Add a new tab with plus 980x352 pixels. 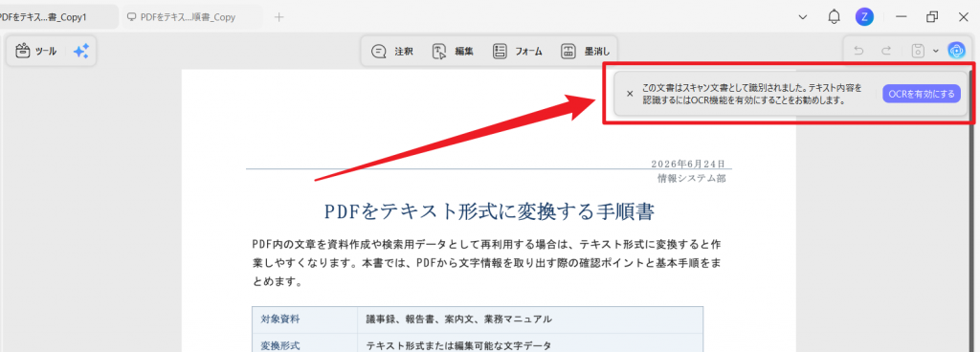pos(279,17)
